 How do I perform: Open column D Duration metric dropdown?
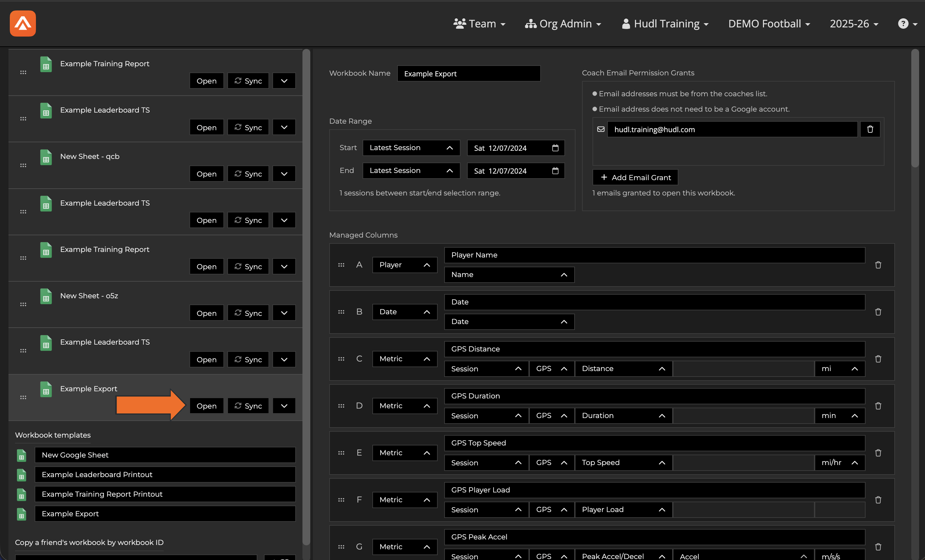(x=623, y=415)
